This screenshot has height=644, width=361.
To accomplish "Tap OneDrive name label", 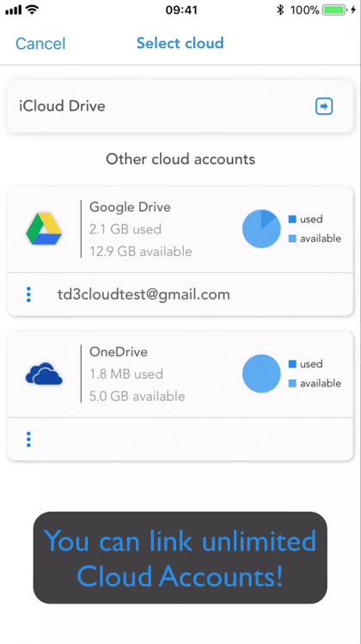I will tap(119, 351).
